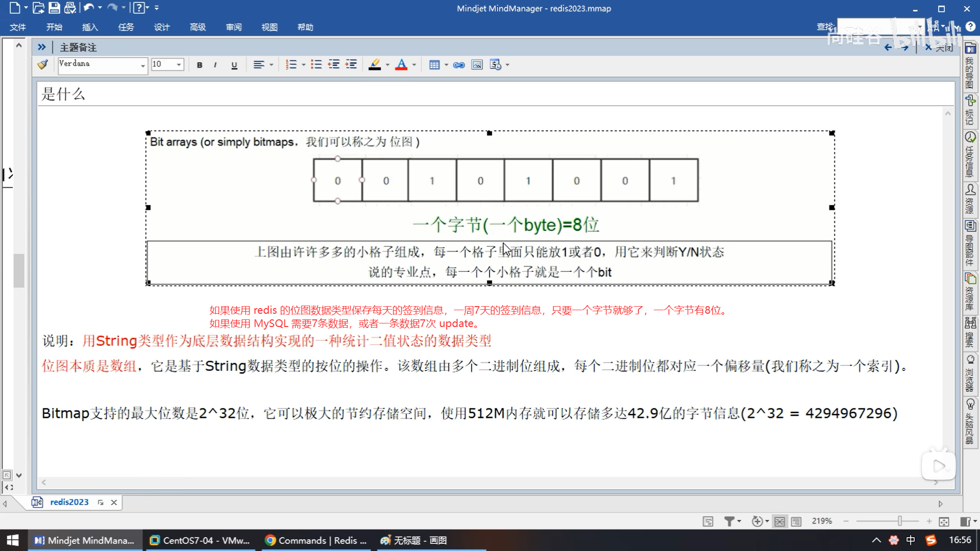Increase indent of notes text
This screenshot has height=551, width=980.
(351, 65)
